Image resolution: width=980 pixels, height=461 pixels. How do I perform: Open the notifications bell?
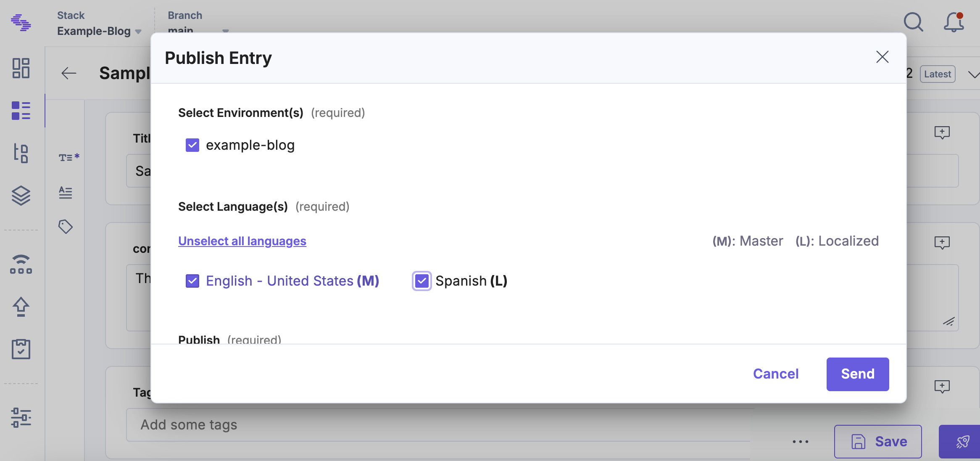pyautogui.click(x=954, y=22)
